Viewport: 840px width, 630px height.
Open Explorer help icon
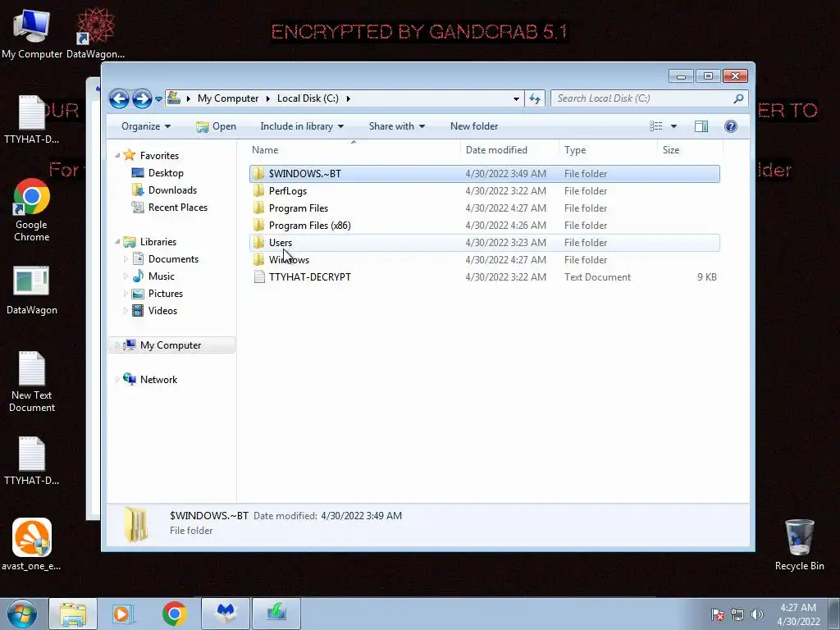(731, 126)
